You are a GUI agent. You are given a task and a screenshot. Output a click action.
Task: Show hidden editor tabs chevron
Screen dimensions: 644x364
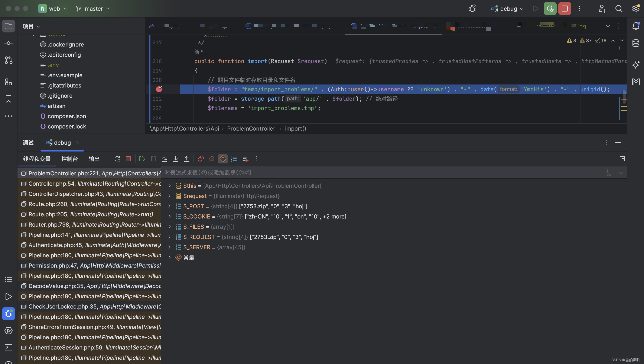point(608,26)
